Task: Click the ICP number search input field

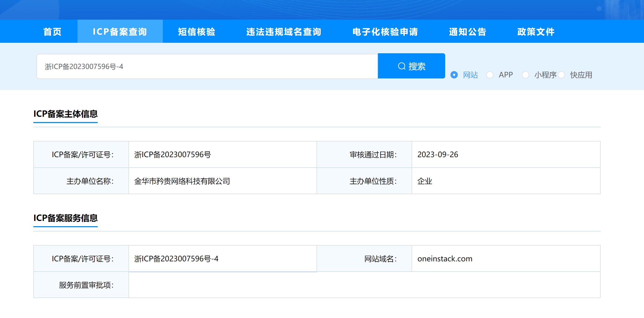Action: click(x=207, y=67)
